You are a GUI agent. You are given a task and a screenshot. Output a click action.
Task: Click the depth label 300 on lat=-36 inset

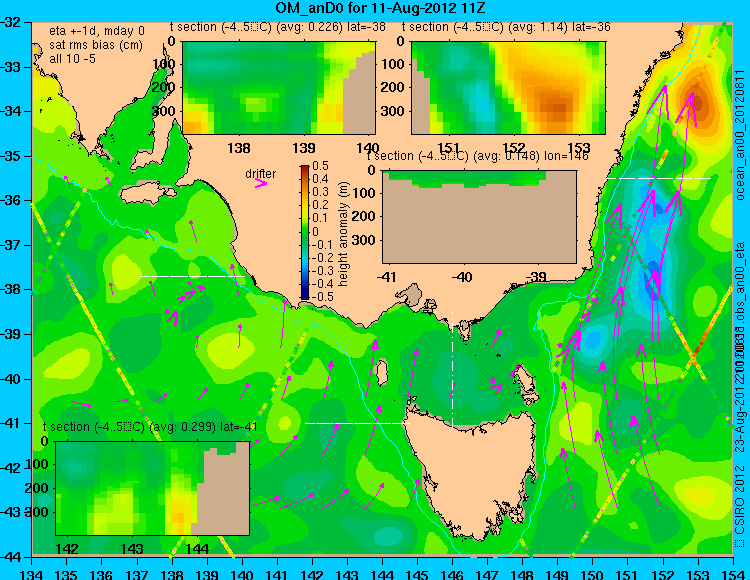pyautogui.click(x=395, y=111)
